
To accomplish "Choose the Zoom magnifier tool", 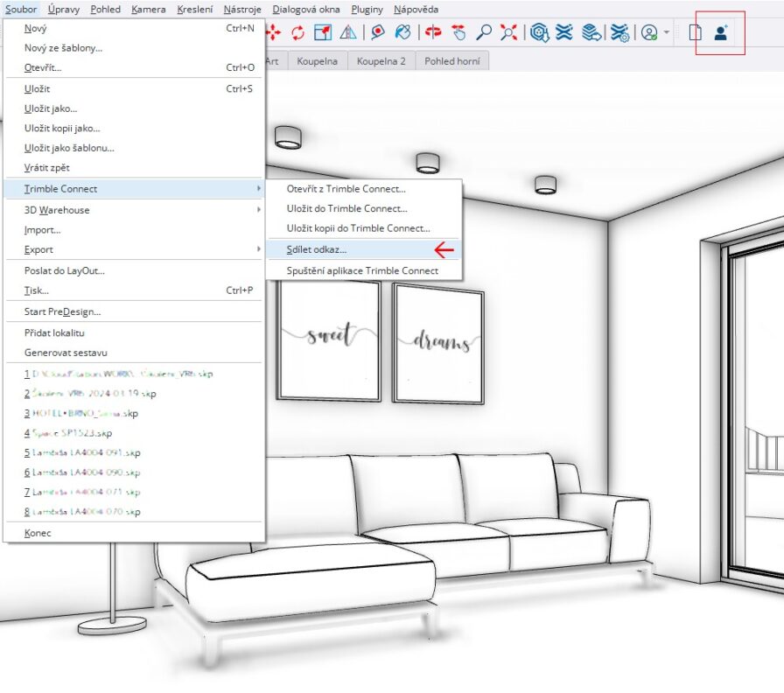I will click(x=484, y=33).
